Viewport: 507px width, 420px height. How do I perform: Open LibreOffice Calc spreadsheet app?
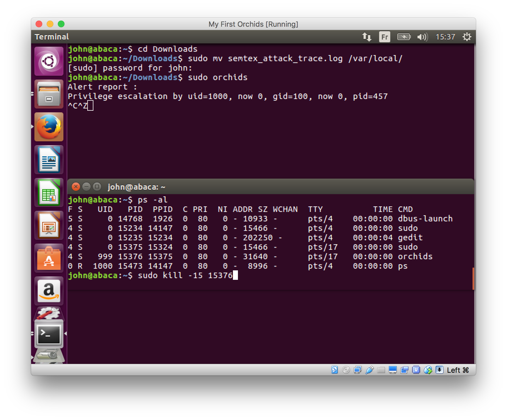tap(49, 192)
